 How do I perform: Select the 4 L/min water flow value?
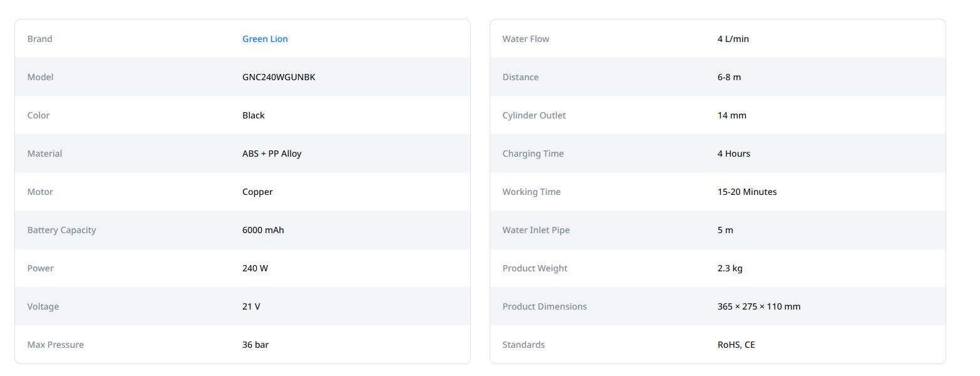click(733, 39)
